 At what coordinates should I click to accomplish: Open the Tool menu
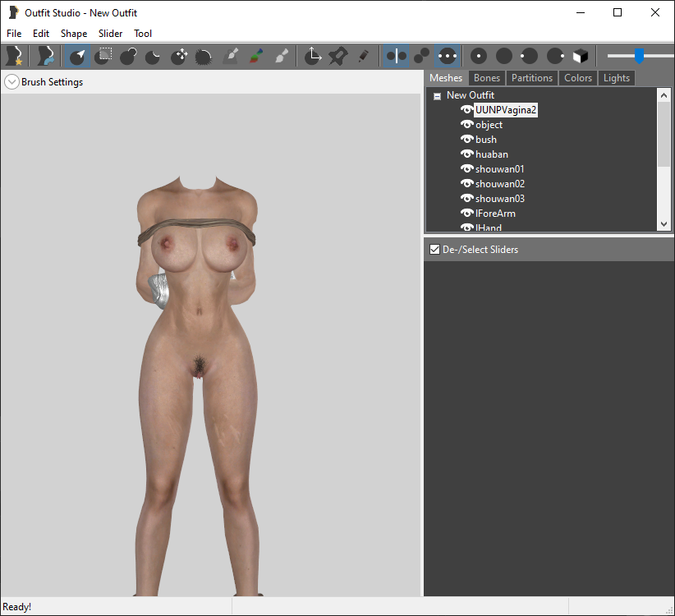[x=143, y=34]
